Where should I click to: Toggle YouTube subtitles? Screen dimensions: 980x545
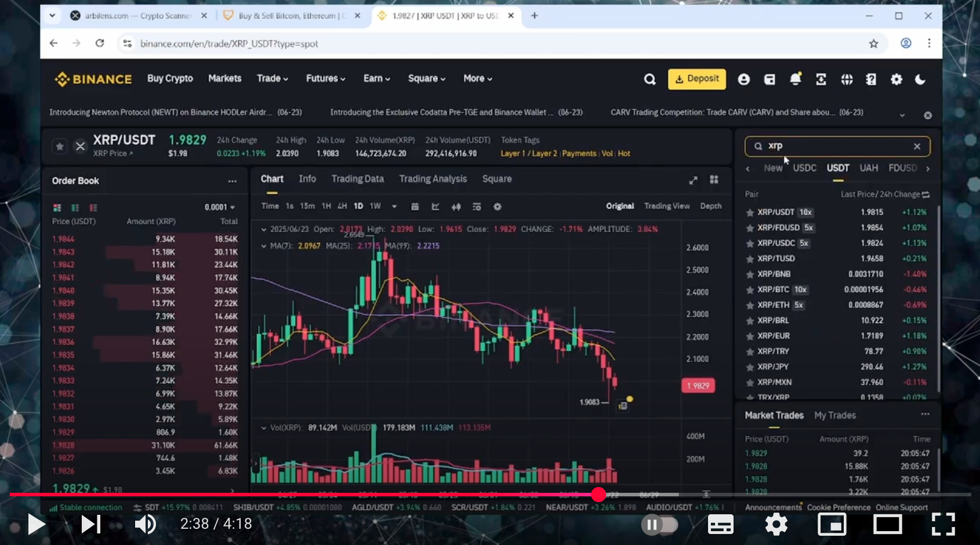click(721, 525)
